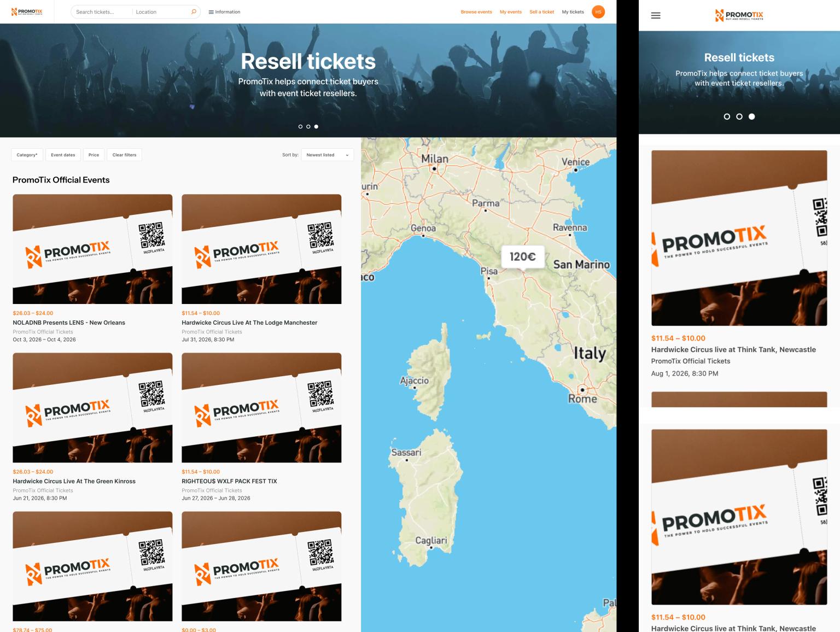Click the San Marino label on the map
This screenshot has width=840, height=632.
(x=581, y=265)
